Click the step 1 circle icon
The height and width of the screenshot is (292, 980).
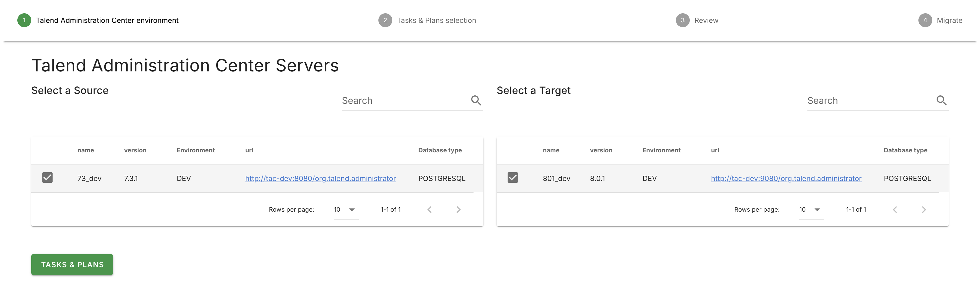tap(24, 20)
